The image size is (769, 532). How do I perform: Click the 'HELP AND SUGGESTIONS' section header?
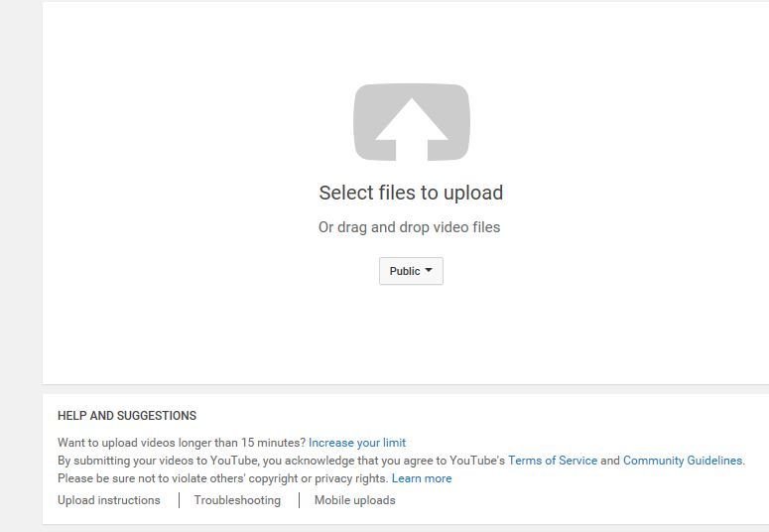coord(127,416)
